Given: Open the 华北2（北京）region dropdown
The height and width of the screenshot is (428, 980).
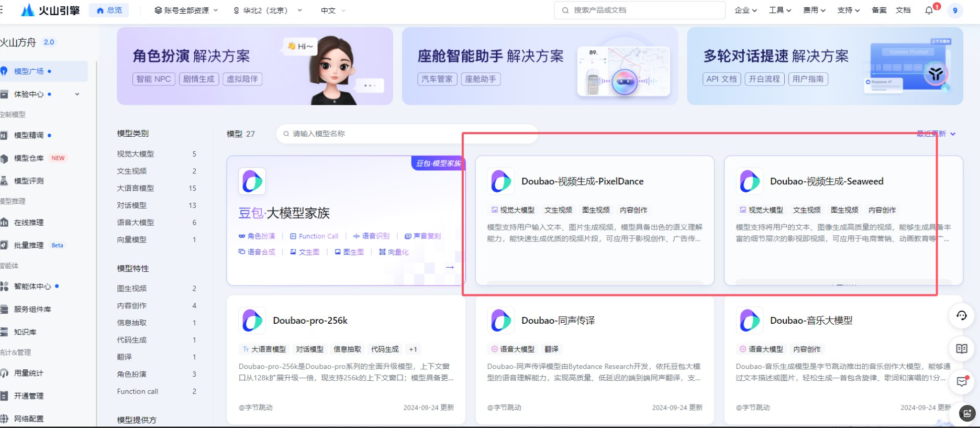Looking at the screenshot, I should click(x=268, y=10).
